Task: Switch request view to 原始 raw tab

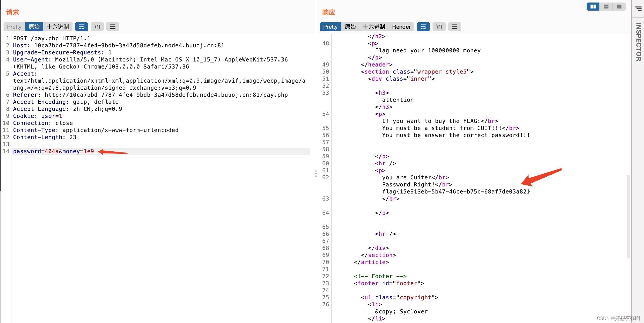Action: (34, 27)
